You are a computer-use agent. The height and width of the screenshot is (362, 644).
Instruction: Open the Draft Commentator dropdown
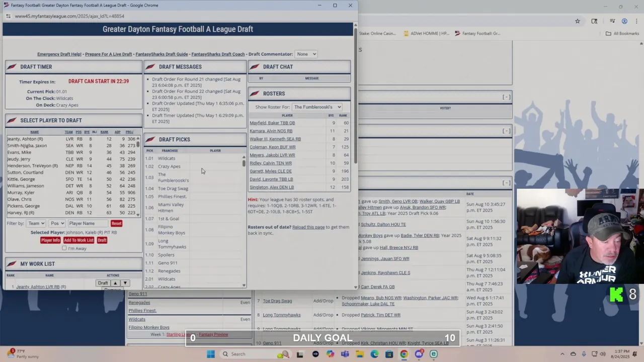click(x=306, y=54)
